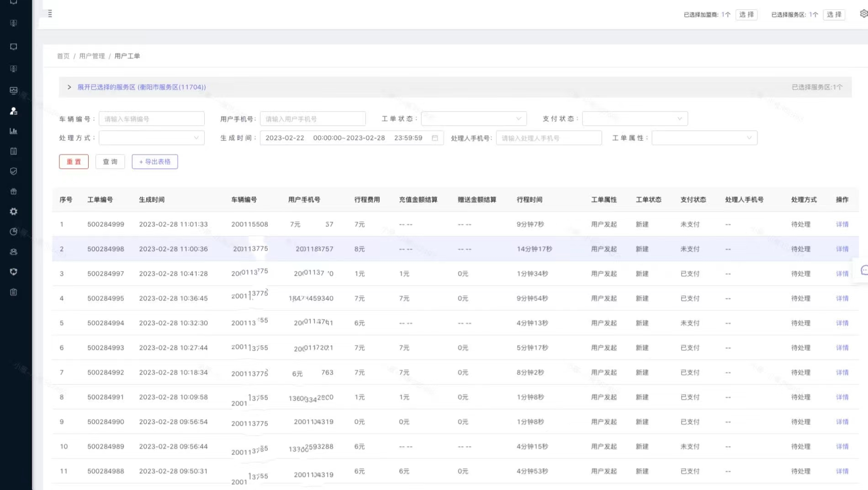Open the 支付状态 dropdown
This screenshot has height=490, width=868.
click(x=635, y=119)
